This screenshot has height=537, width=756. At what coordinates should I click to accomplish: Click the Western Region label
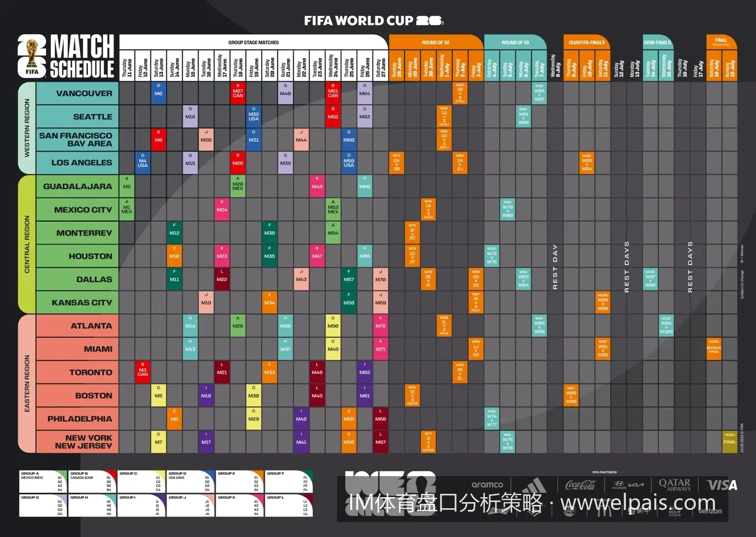27,128
